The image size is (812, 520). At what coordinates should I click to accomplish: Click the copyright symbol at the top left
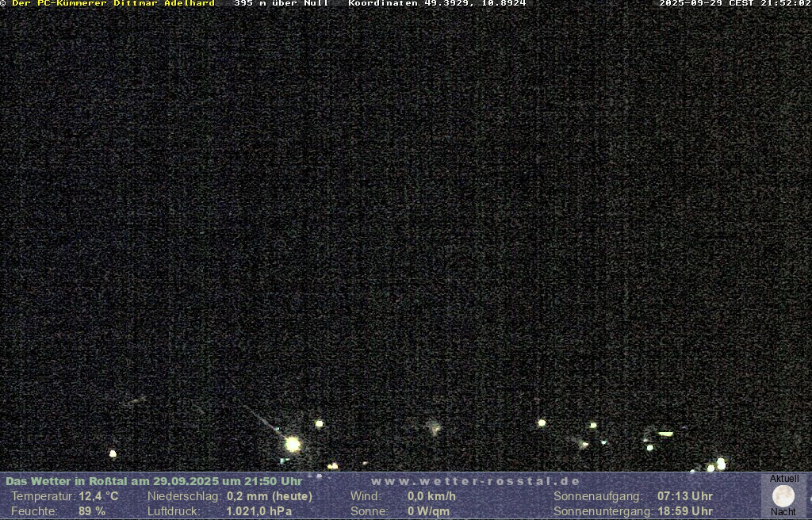(4, 4)
